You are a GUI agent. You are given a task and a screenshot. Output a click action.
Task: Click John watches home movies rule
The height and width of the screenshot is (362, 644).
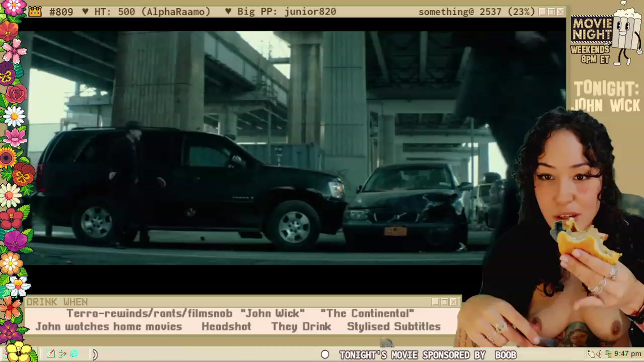109,326
